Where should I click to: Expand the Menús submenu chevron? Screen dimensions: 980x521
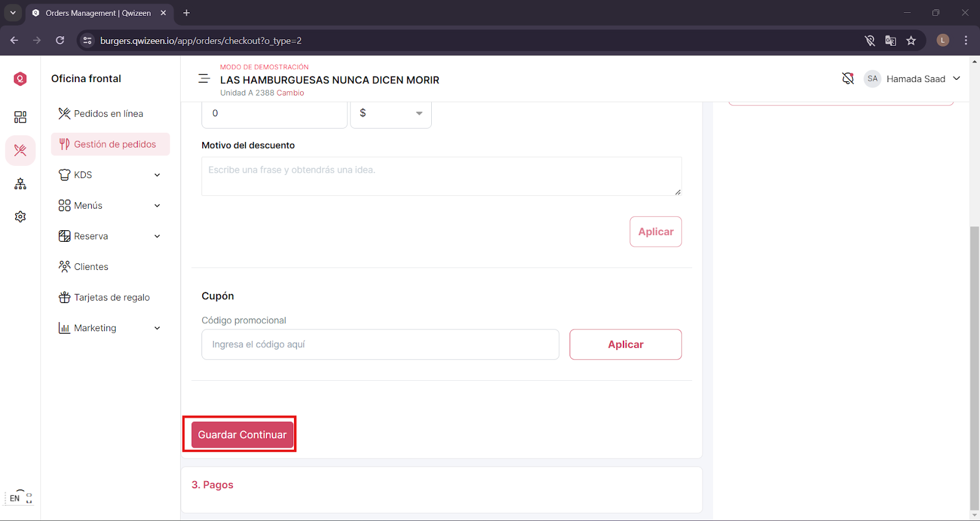pos(157,206)
